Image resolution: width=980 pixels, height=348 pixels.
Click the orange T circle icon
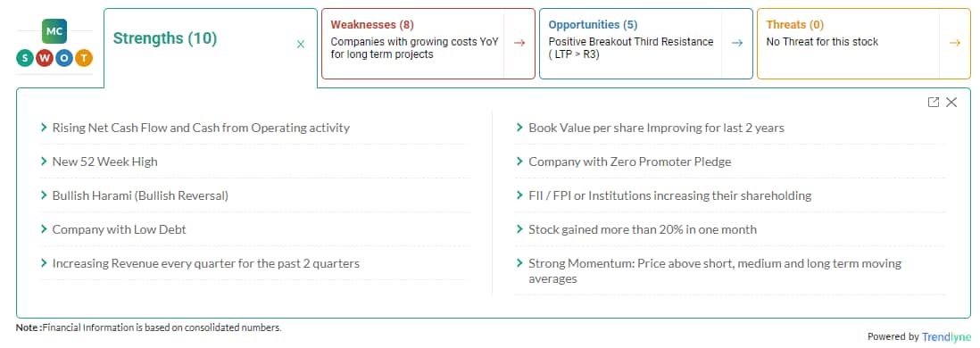pyautogui.click(x=85, y=59)
